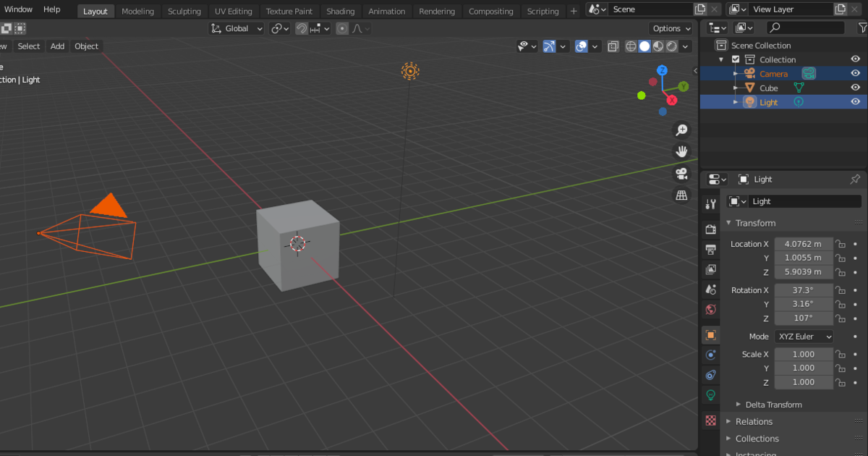Click the pan hand viewport icon
The height and width of the screenshot is (456, 868).
point(681,151)
